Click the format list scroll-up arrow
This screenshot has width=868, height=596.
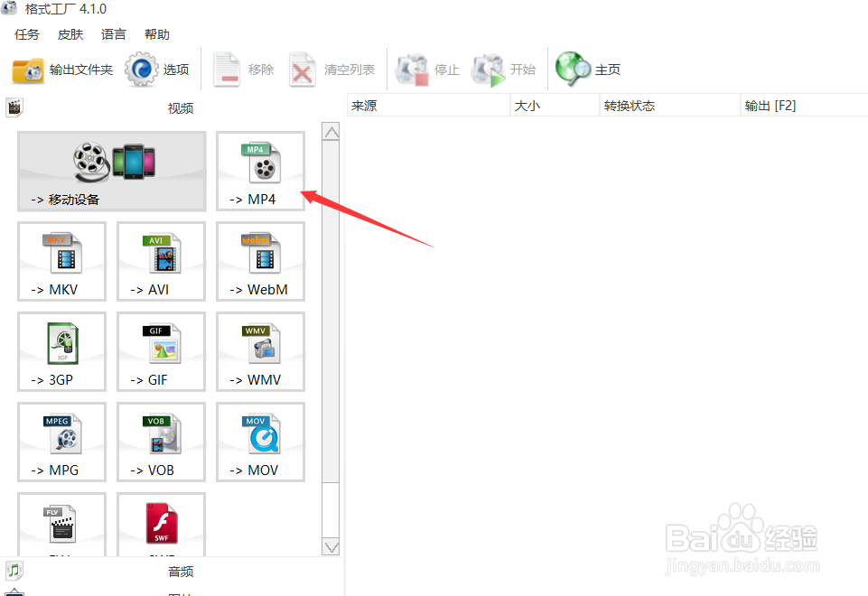coord(331,132)
